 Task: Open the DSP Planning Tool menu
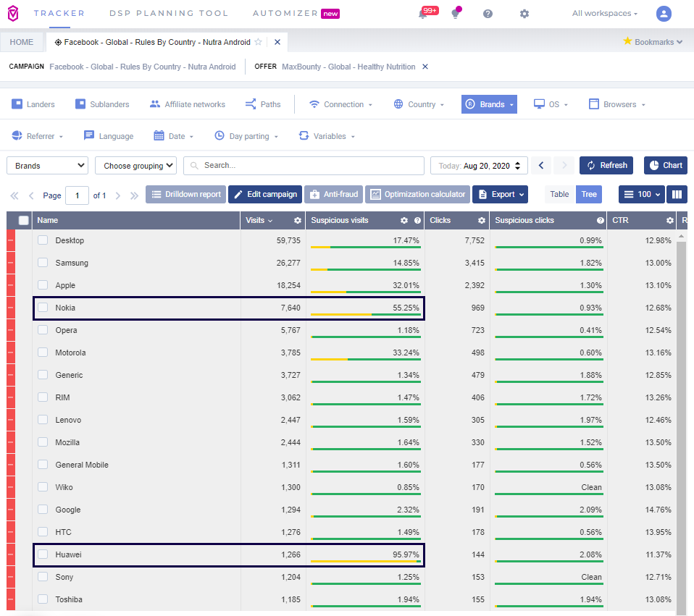pyautogui.click(x=168, y=13)
